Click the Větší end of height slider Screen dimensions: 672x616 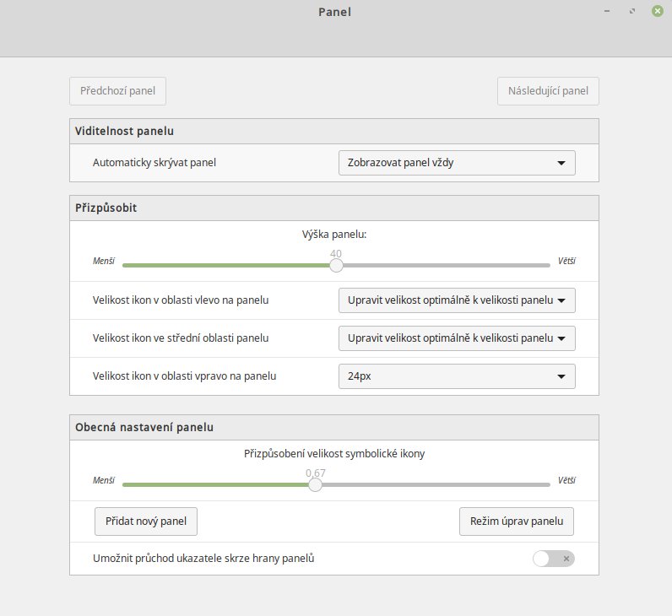[566, 261]
